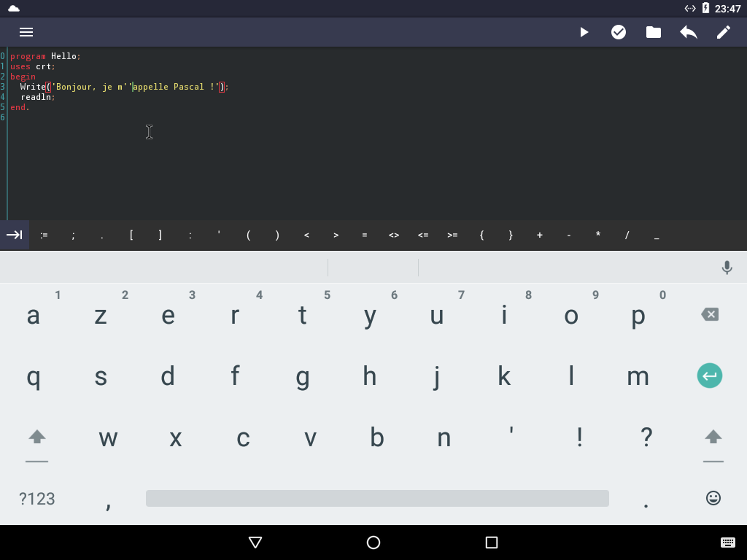Open the emoji keyboard

713,498
